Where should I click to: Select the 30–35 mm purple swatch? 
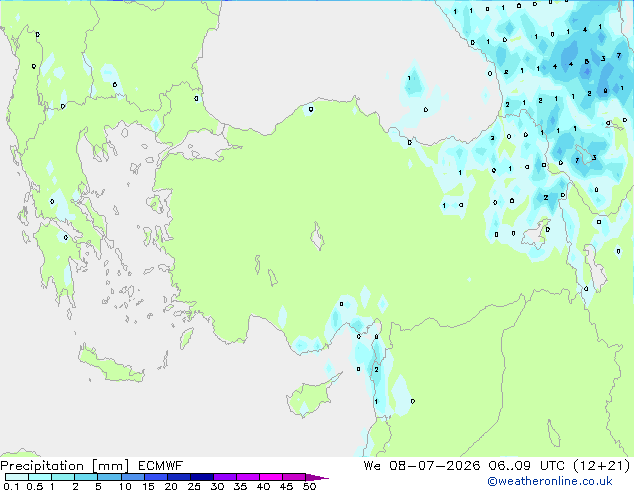(x=225, y=477)
